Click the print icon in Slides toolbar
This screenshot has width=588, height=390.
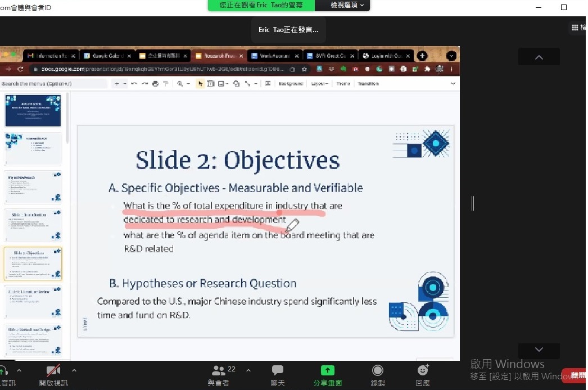click(x=156, y=84)
